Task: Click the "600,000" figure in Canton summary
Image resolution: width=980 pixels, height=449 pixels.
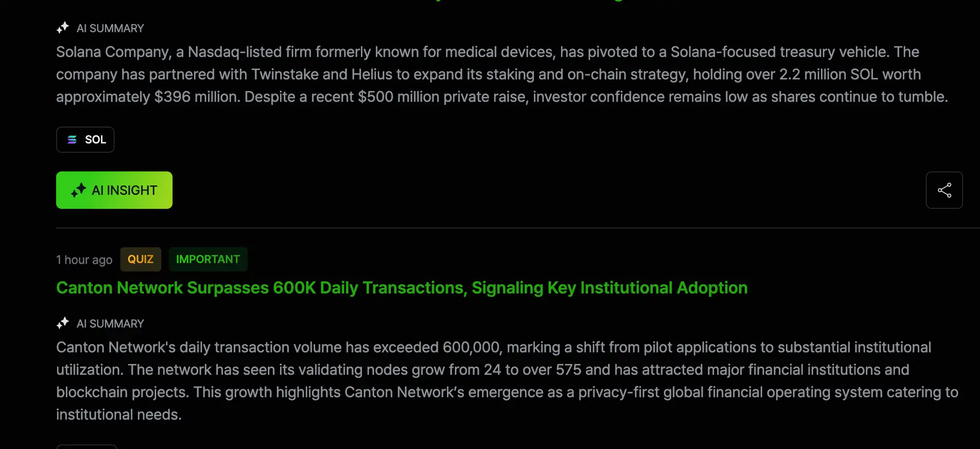Action: [471, 347]
